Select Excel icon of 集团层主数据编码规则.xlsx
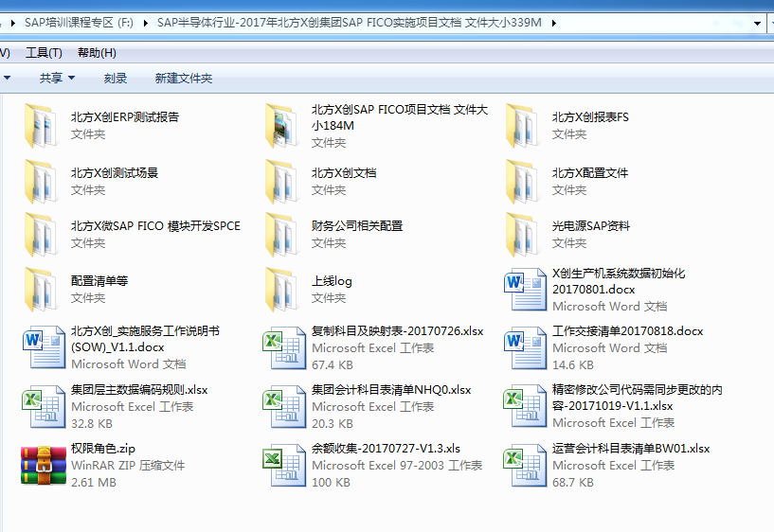This screenshot has width=774, height=532. (44, 406)
